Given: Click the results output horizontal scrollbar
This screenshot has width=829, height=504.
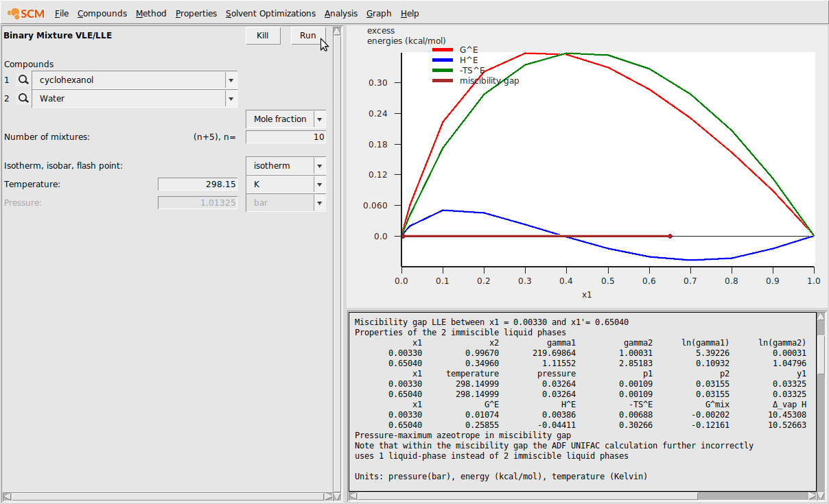Looking at the screenshot, I should [x=582, y=496].
